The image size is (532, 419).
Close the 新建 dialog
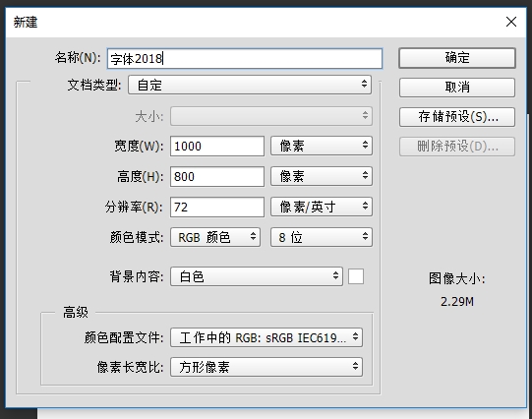(511, 22)
